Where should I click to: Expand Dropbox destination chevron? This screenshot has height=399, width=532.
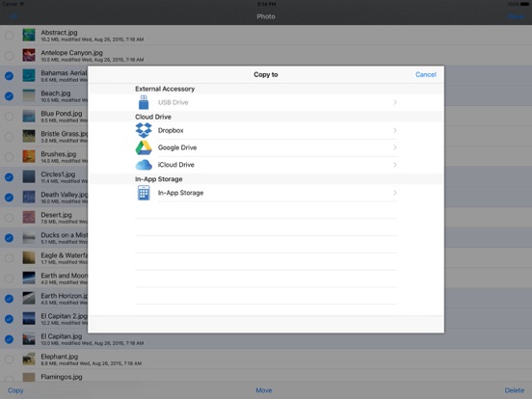click(395, 130)
